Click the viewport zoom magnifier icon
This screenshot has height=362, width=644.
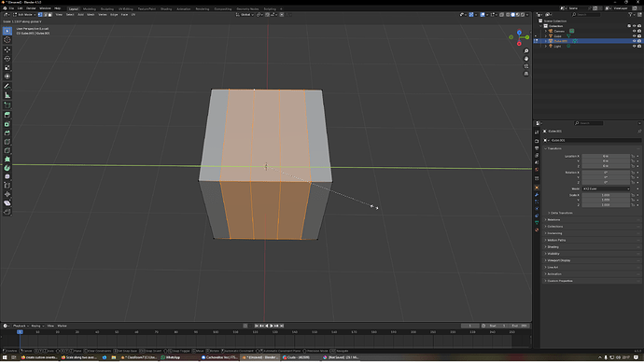click(x=526, y=51)
